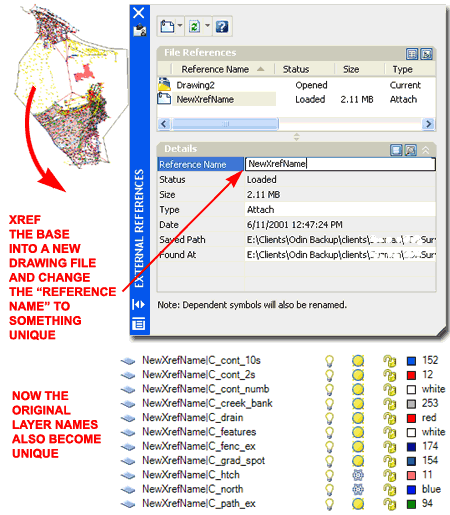Click the blue swatch for C_north
This screenshot has width=450, height=515.
pyautogui.click(x=411, y=490)
